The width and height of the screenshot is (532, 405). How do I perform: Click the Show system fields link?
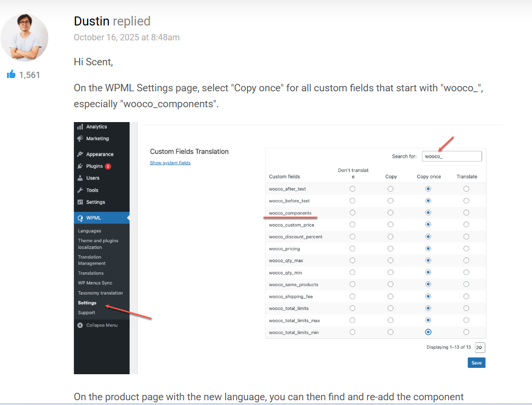[x=170, y=163]
